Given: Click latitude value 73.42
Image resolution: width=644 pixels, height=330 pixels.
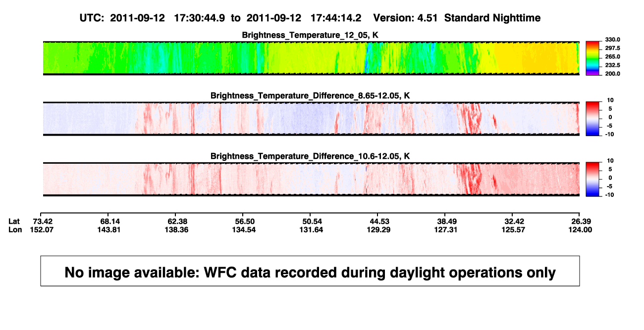Looking at the screenshot, I should click(x=43, y=221).
